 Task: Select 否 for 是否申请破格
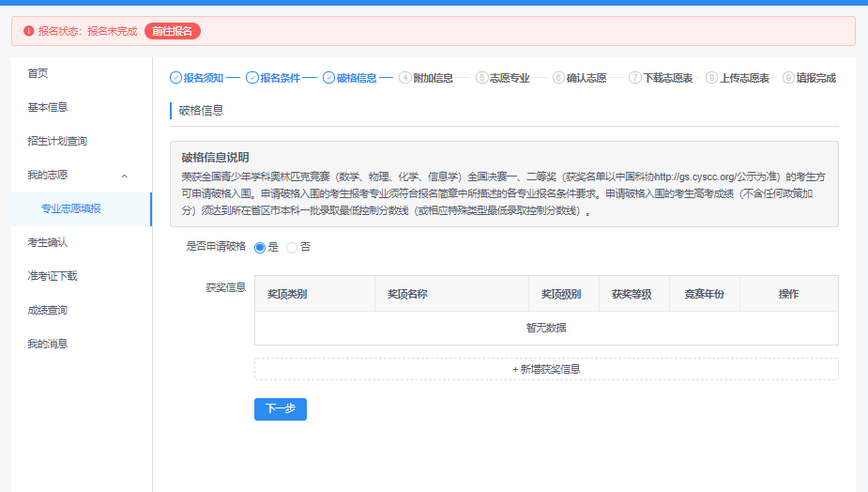click(x=292, y=248)
